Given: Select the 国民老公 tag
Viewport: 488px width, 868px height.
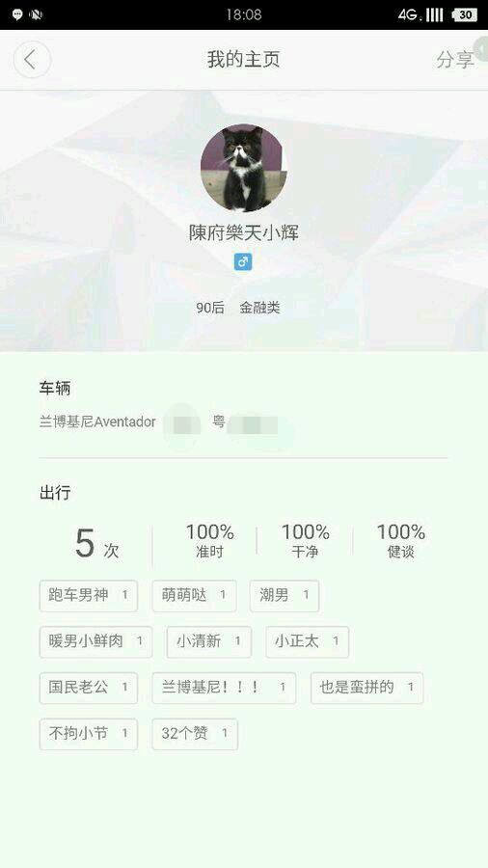Looking at the screenshot, I should [x=89, y=688].
